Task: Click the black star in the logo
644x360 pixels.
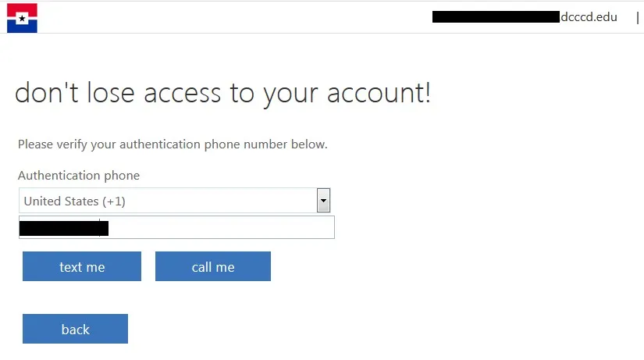Action: click(x=22, y=18)
